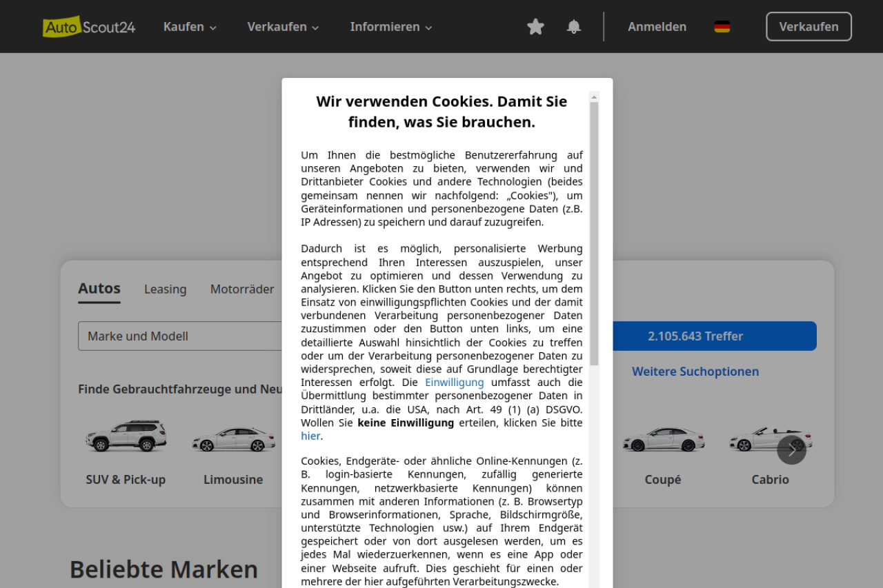Screen dimensions: 883x588
Task: Click the AutoScout24 logo
Action: 89,27
